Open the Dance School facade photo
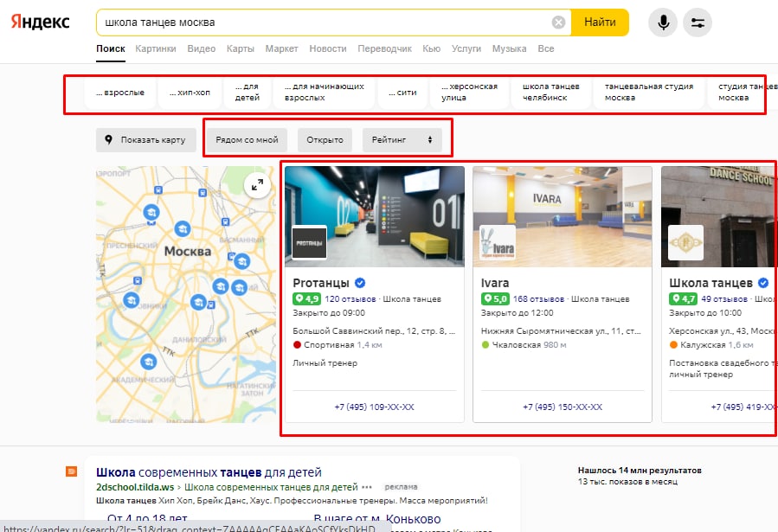Screen dimensions: 778x532 [x=719, y=216]
